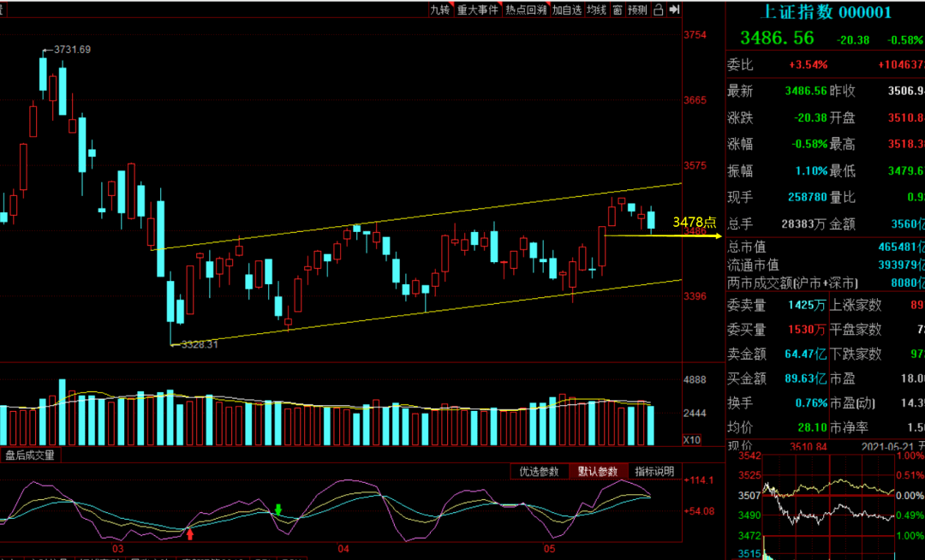Click the X10 volume scale marker
The height and width of the screenshot is (560, 925).
coord(694,439)
